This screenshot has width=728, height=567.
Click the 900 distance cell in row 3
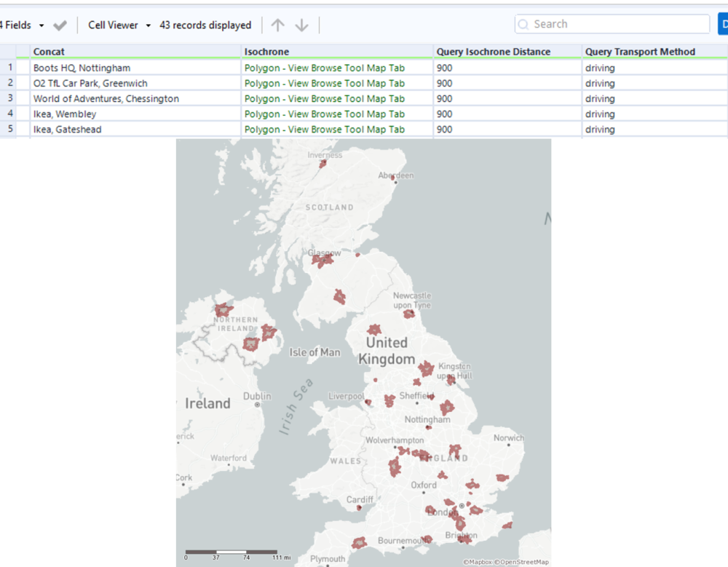507,98
